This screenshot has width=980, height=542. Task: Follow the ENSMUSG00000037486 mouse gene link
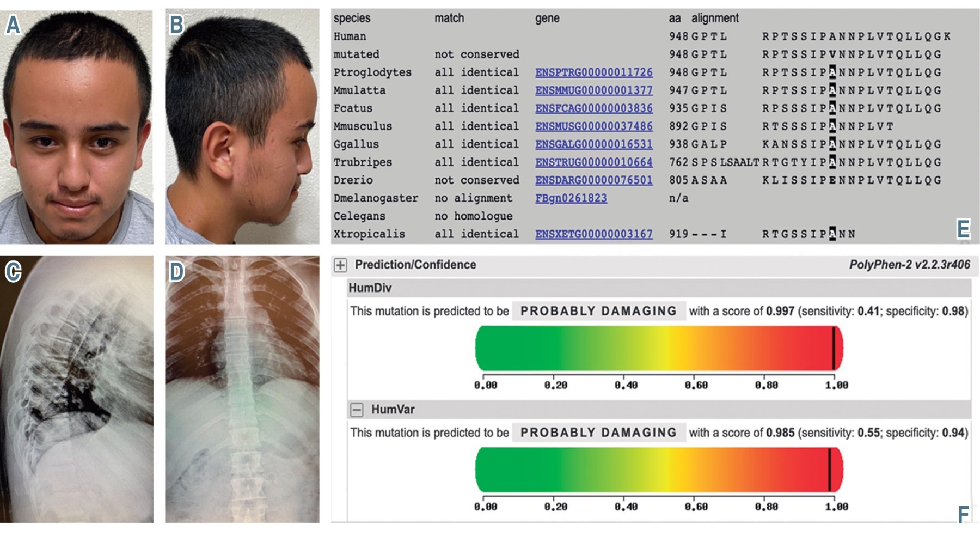point(593,126)
